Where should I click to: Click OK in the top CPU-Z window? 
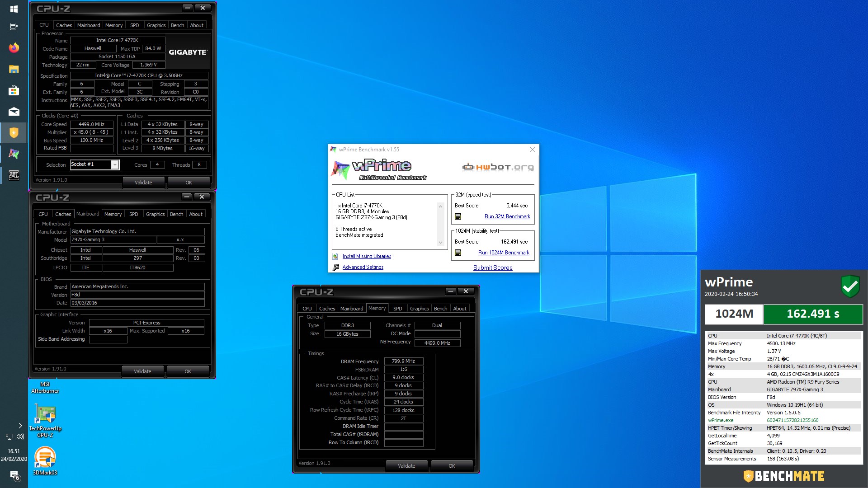pyautogui.click(x=189, y=183)
